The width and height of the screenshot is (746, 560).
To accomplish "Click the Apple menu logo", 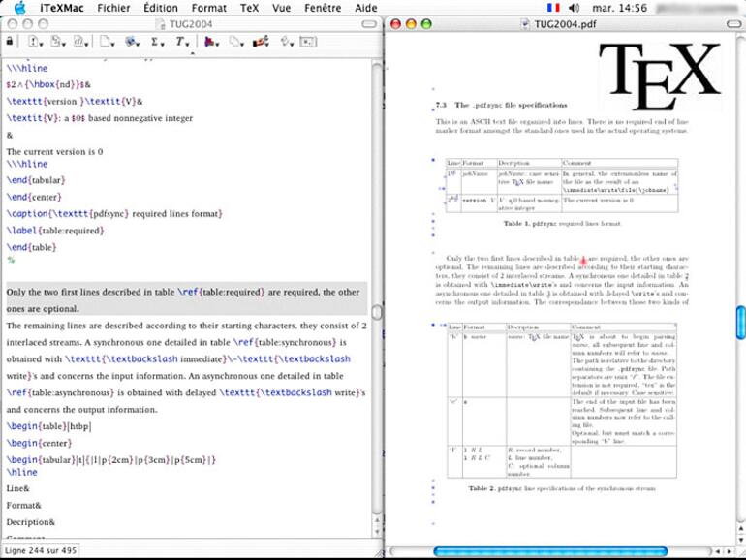I will (18, 7).
